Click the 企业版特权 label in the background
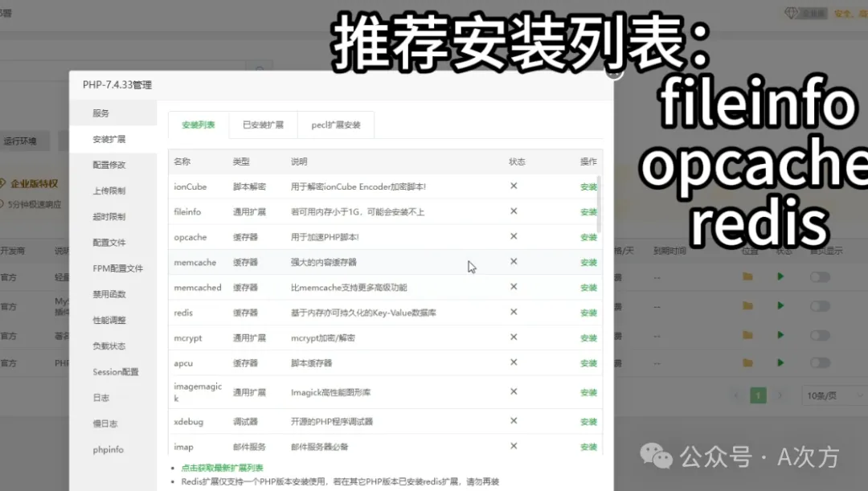This screenshot has width=868, height=491. pyautogui.click(x=35, y=184)
